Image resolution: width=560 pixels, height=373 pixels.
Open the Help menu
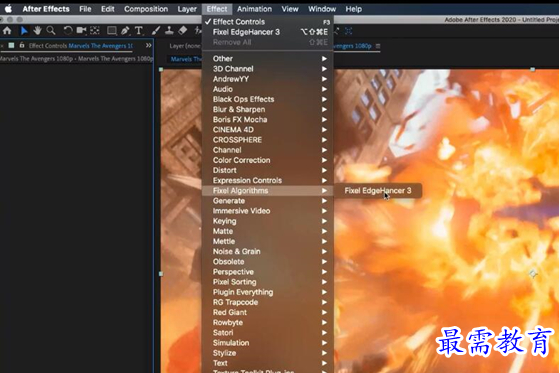point(354,9)
